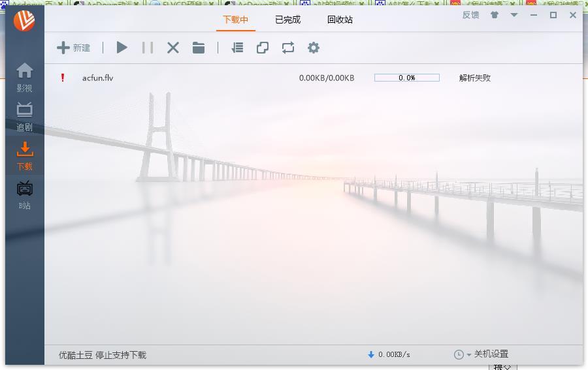The image size is (588, 370).
Task: Delete the task with the X toolbar icon
Action: pyautogui.click(x=173, y=48)
